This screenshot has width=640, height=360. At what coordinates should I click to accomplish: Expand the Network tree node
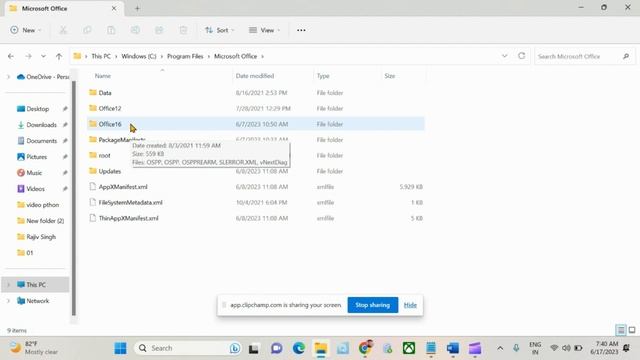click(8, 301)
